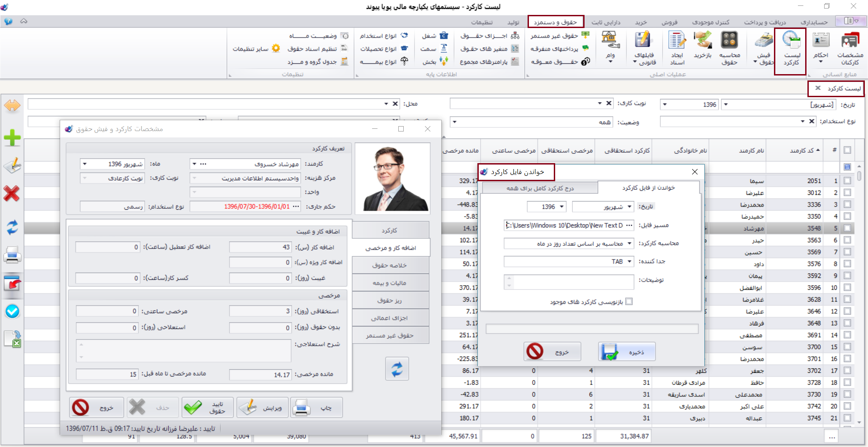Check row 17 checkbox for جعفر
The image size is (868, 447).
click(847, 371)
